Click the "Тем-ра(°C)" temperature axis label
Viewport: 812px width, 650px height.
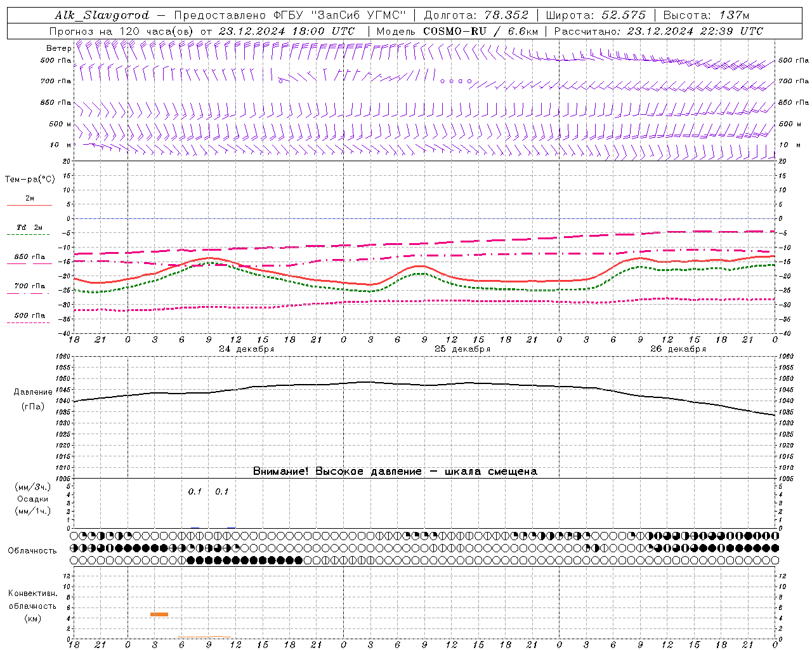(30, 180)
